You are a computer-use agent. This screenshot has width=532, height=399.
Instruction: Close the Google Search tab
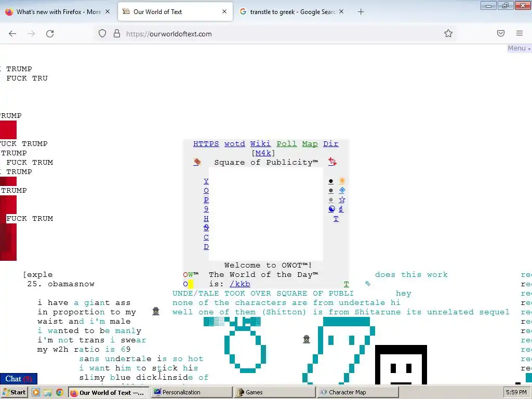341,11
